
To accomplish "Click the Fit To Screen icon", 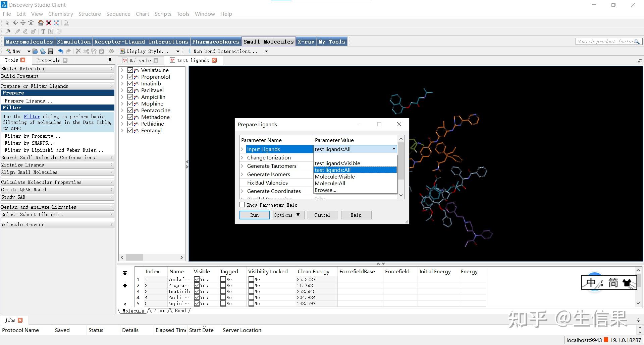I will 49,23.
